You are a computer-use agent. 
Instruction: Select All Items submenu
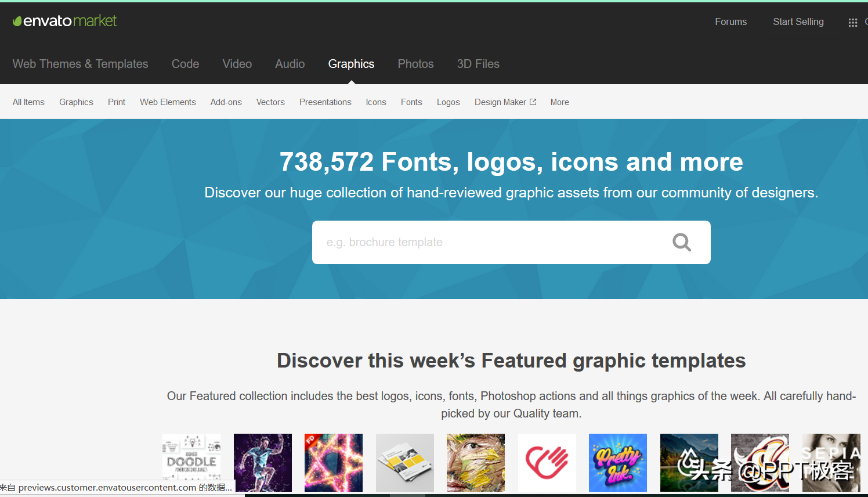click(28, 102)
